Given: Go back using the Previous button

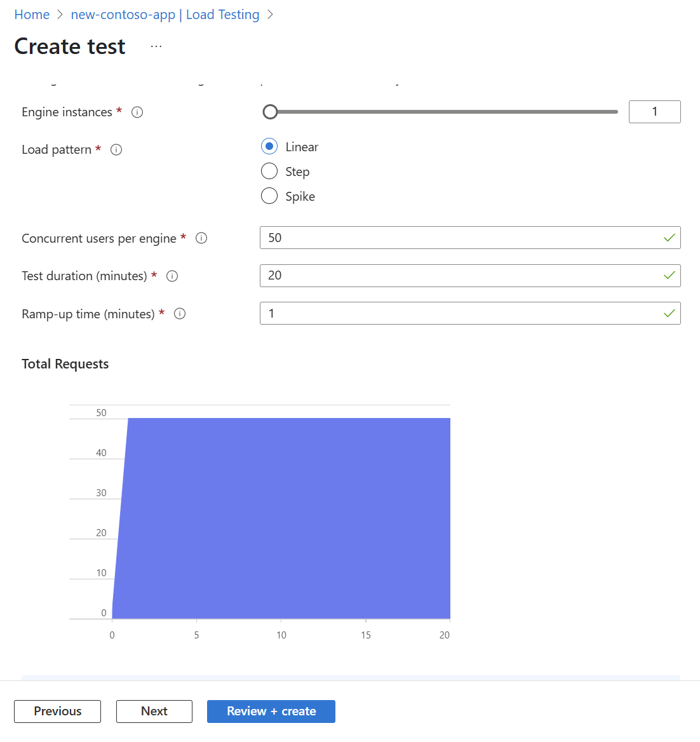Looking at the screenshot, I should [x=57, y=711].
